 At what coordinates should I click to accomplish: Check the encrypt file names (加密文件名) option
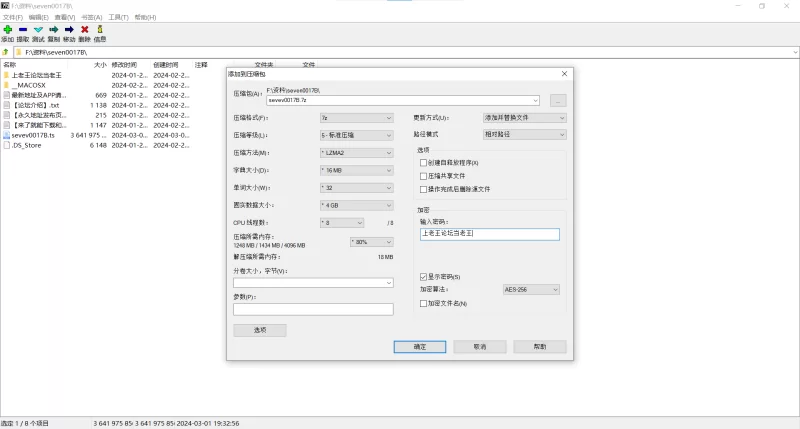424,303
